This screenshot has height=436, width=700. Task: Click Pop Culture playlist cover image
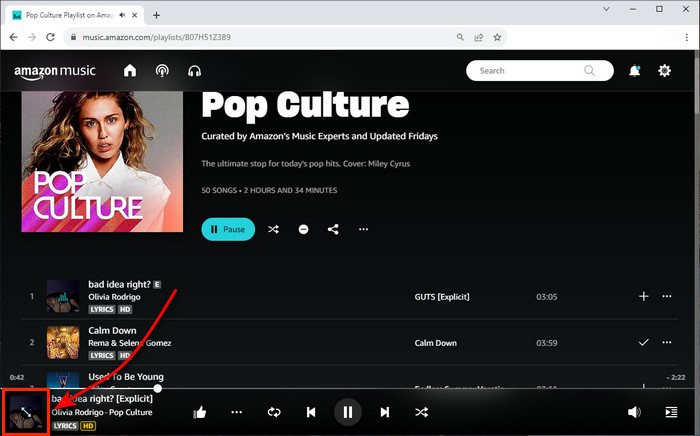(x=102, y=162)
